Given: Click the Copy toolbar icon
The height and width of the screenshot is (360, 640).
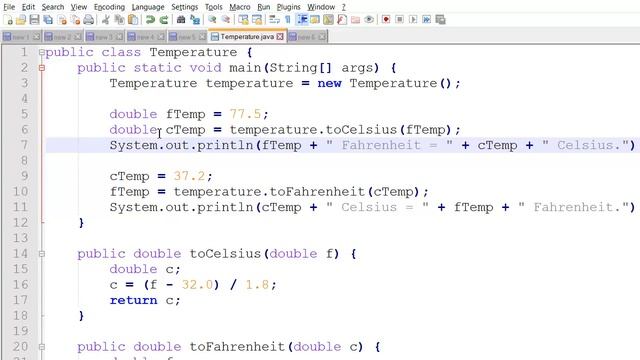Looking at the screenshot, I should coord(119,20).
